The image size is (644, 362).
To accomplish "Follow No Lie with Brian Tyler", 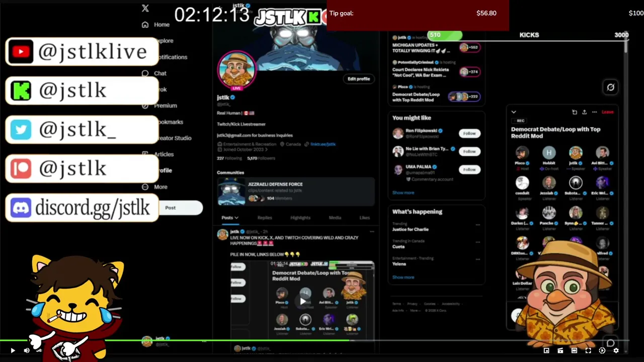I will click(x=469, y=151).
